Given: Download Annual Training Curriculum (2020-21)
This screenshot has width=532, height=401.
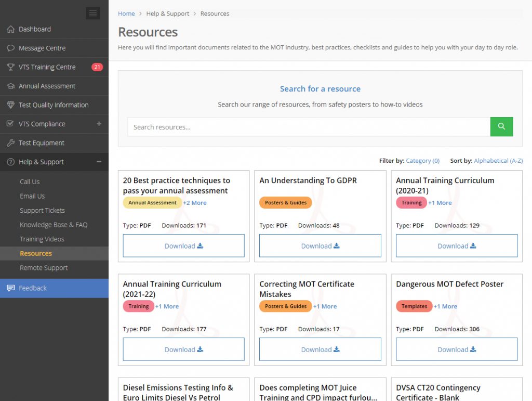Looking at the screenshot, I should click(457, 245).
